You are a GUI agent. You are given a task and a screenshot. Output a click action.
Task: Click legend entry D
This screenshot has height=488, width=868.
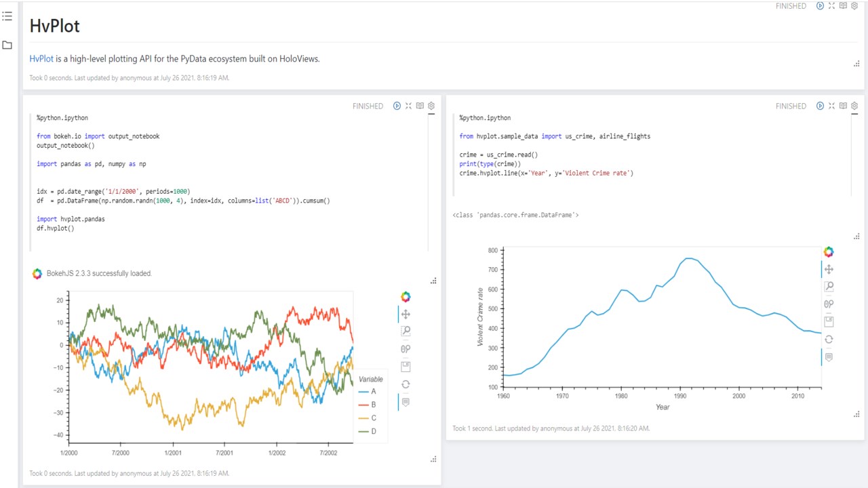tap(373, 431)
